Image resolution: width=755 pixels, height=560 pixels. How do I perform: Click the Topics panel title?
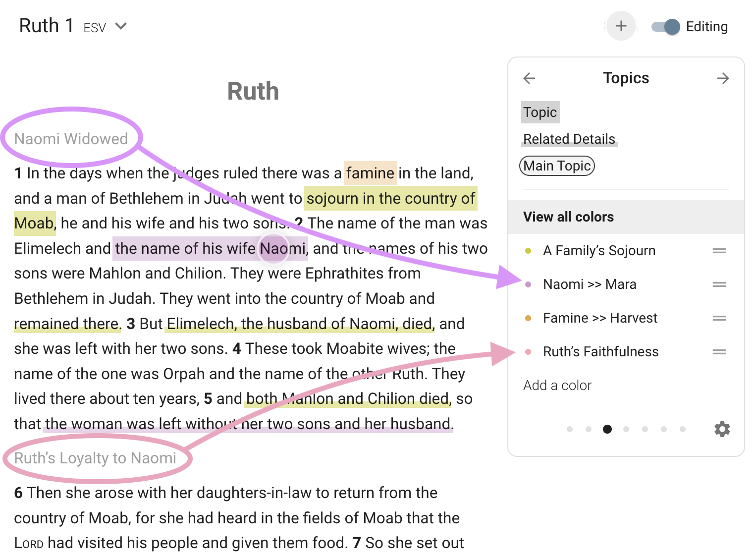[x=626, y=78]
